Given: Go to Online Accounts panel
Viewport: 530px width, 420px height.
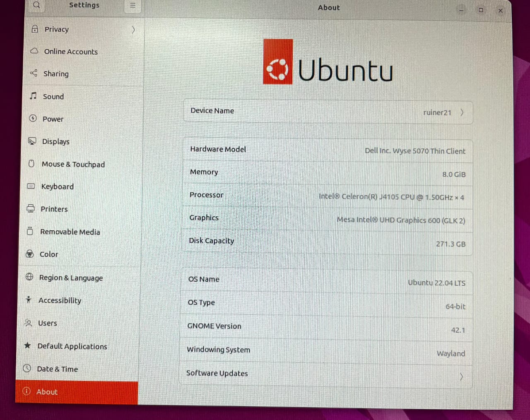Looking at the screenshot, I should (84, 51).
